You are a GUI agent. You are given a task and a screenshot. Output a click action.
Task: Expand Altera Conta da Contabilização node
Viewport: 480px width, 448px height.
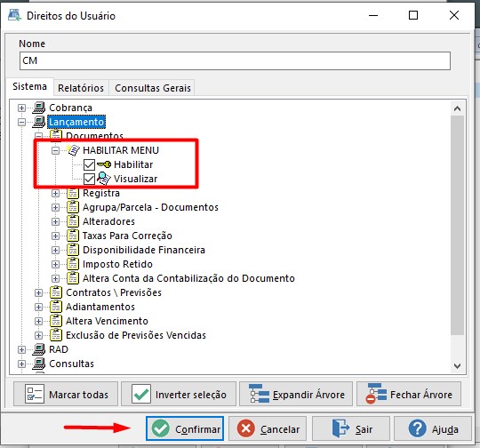pyautogui.click(x=55, y=278)
